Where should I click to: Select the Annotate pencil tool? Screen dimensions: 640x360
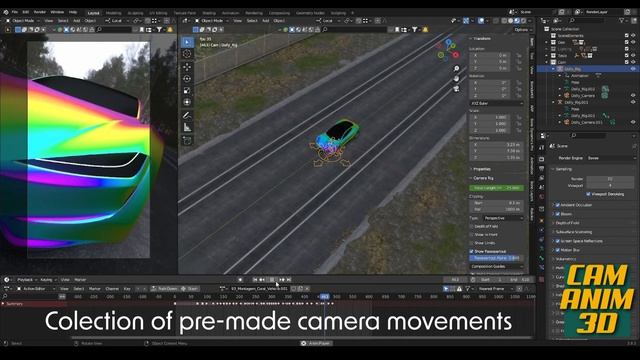(187, 116)
